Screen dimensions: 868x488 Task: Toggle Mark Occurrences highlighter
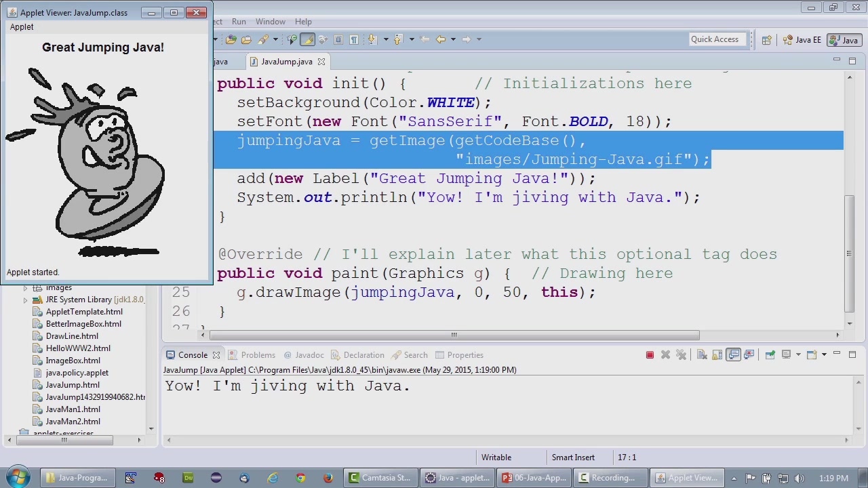(x=307, y=39)
